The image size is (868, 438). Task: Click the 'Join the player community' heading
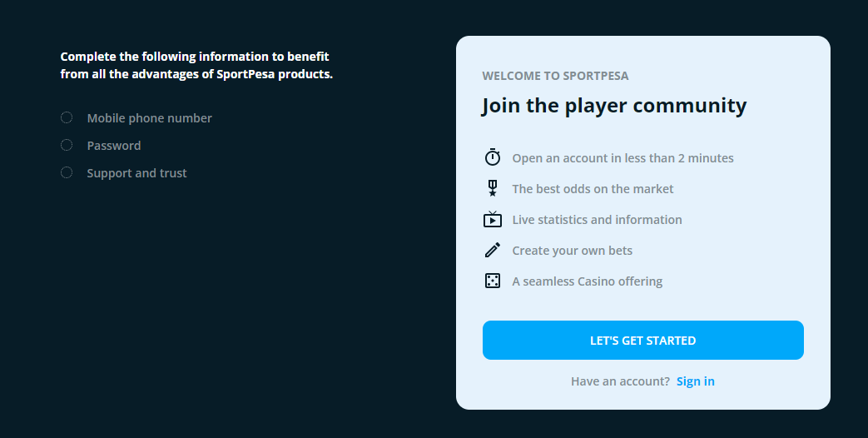613,106
